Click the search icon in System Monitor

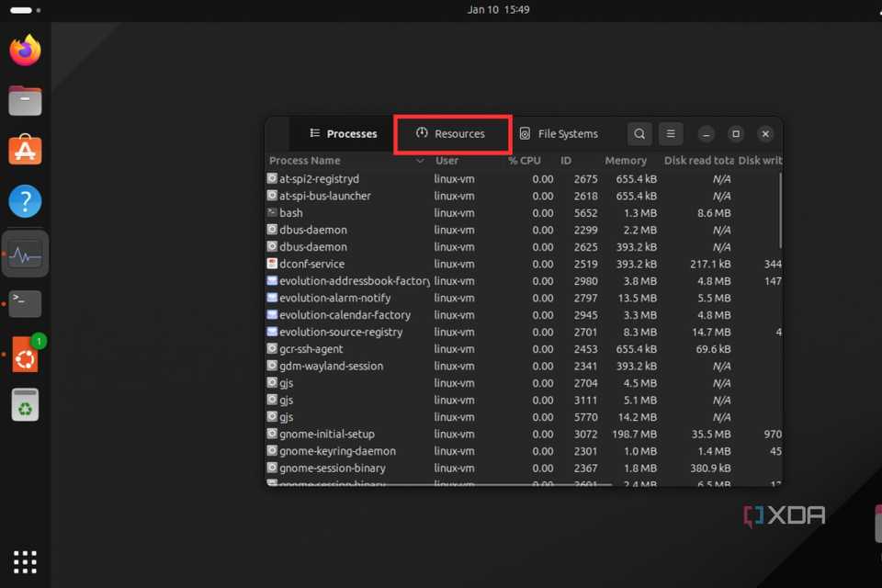(639, 133)
